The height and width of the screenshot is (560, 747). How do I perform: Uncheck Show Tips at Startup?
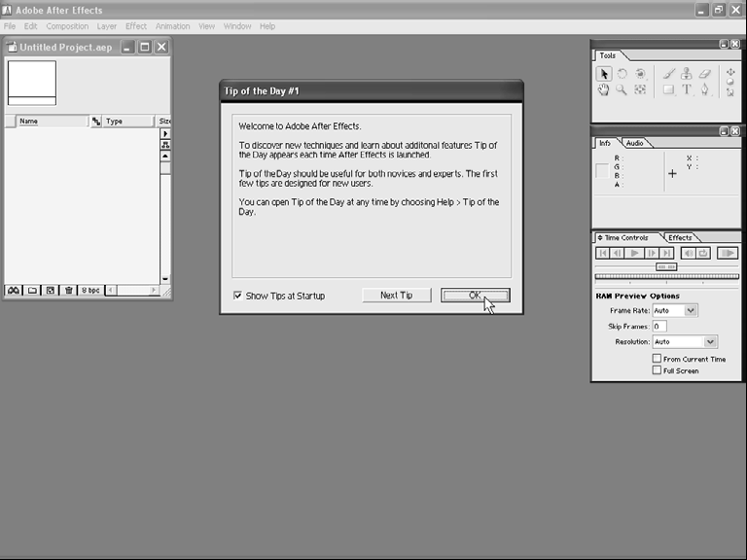[x=238, y=296]
